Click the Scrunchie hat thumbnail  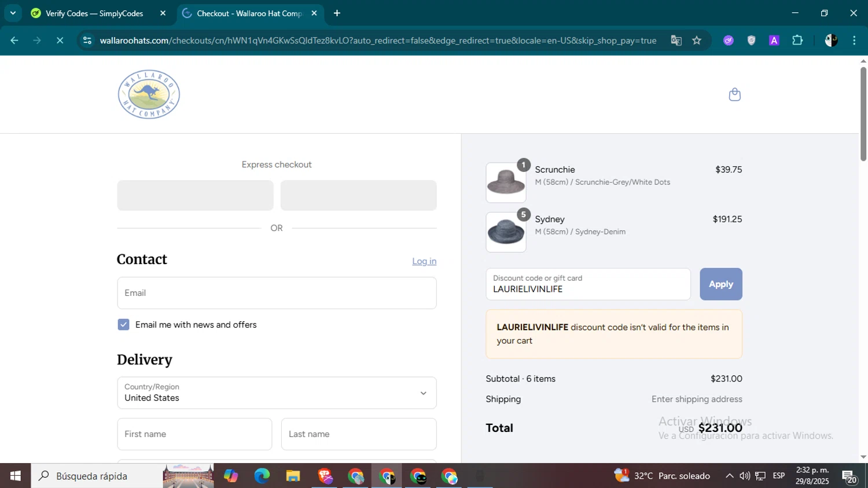pyautogui.click(x=506, y=182)
